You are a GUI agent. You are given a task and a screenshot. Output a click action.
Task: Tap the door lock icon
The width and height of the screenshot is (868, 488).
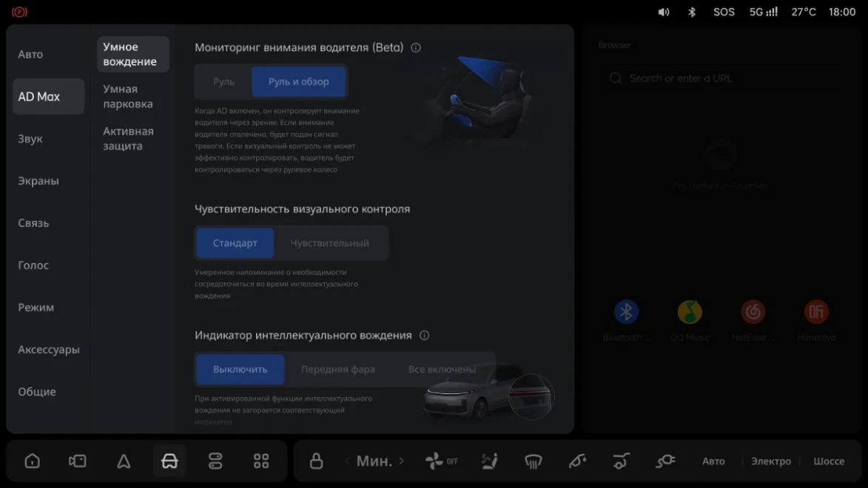pos(316,461)
